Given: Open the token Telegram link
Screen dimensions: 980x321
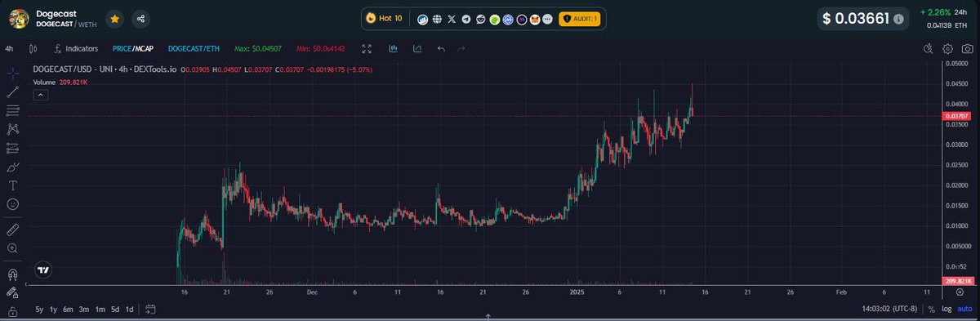Looking at the screenshot, I should 466,18.
